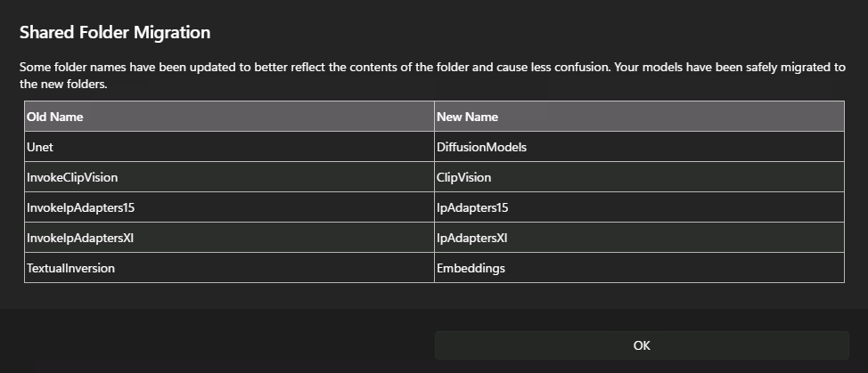The image size is (868, 373).
Task: Click 'the new folders' text line
Action: pyautogui.click(x=63, y=85)
